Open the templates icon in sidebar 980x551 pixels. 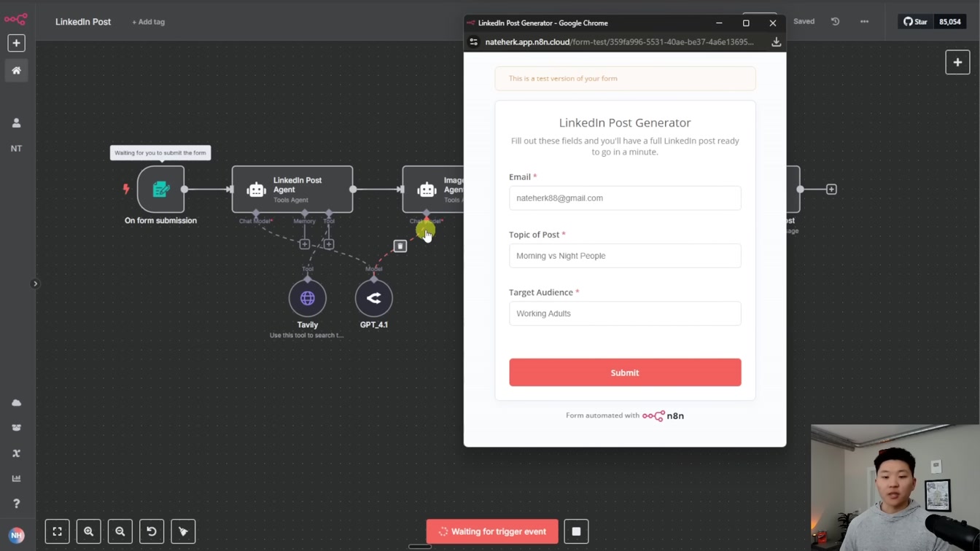coord(16,428)
